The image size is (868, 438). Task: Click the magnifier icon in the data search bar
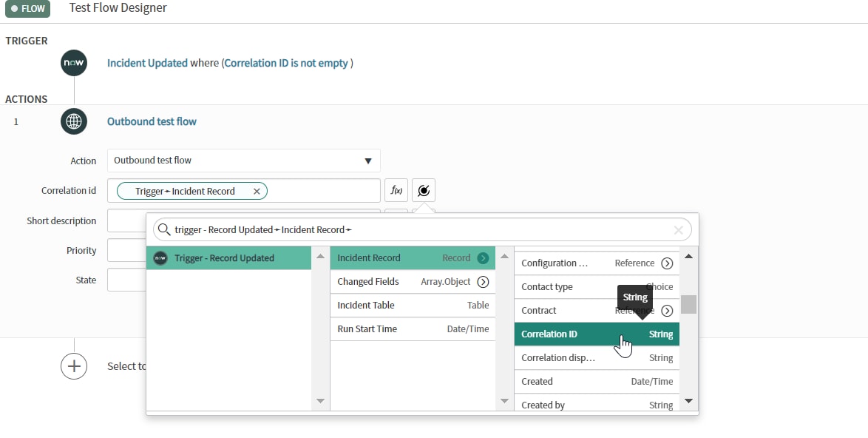164,229
